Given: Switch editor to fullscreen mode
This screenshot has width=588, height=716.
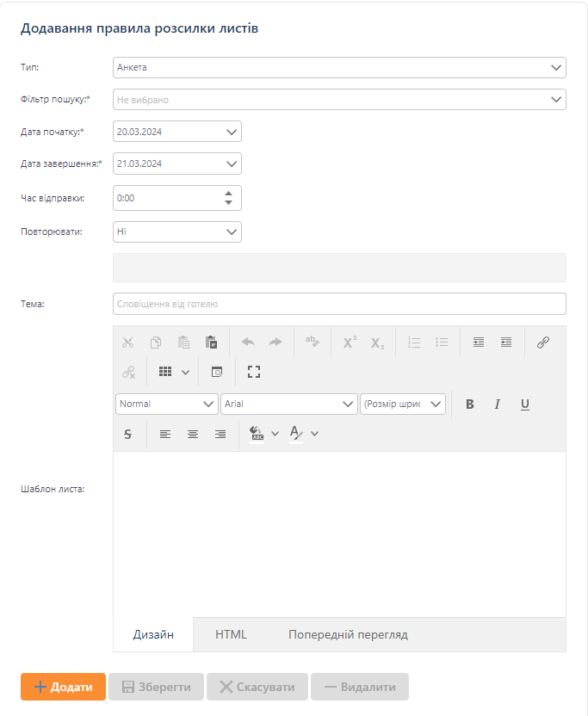Looking at the screenshot, I should 254,373.
